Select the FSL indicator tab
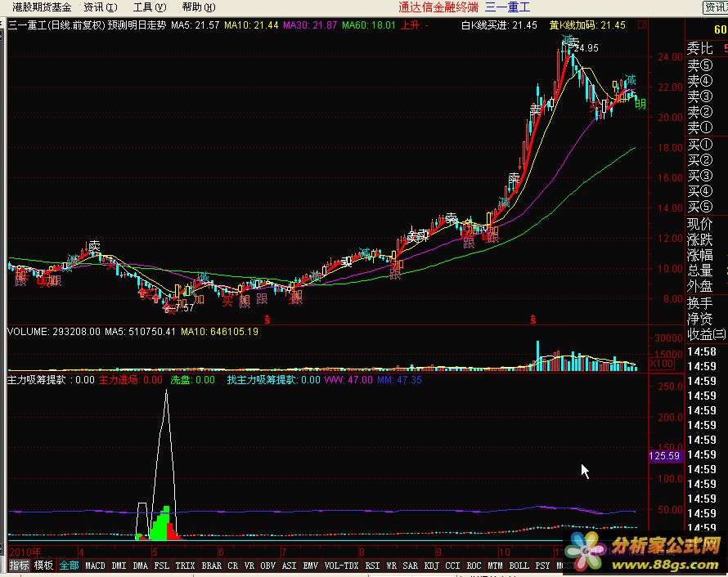Screen dimensions: 728x577 click(x=162, y=566)
